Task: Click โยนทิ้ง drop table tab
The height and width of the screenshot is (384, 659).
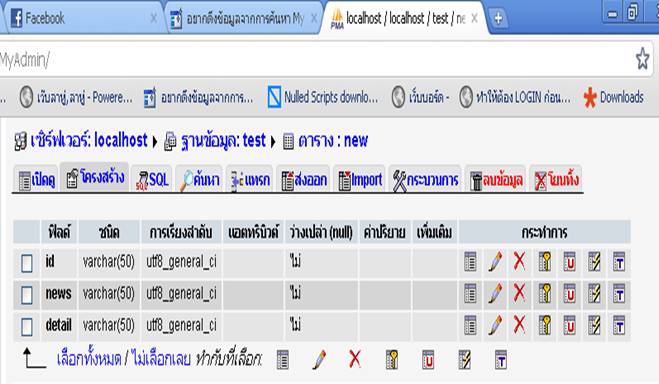Action: pyautogui.click(x=556, y=180)
